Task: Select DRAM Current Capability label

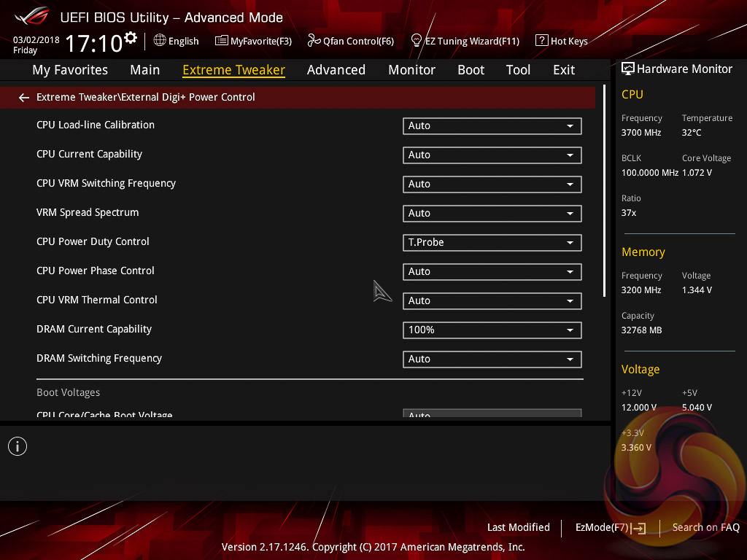Action: (94, 329)
